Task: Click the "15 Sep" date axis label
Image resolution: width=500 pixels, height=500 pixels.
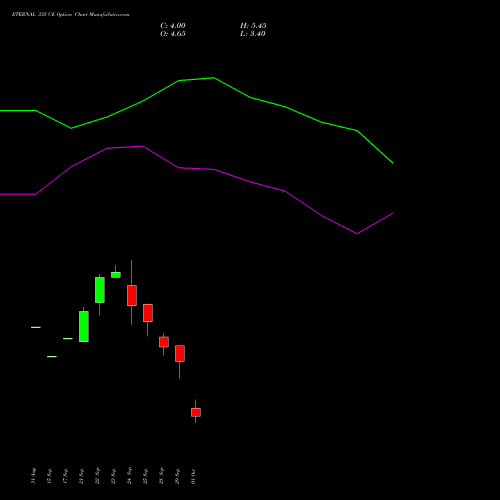Action: tap(49, 476)
